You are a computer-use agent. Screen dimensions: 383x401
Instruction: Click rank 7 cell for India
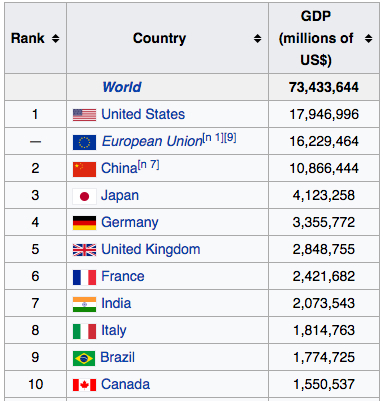pos(35,304)
